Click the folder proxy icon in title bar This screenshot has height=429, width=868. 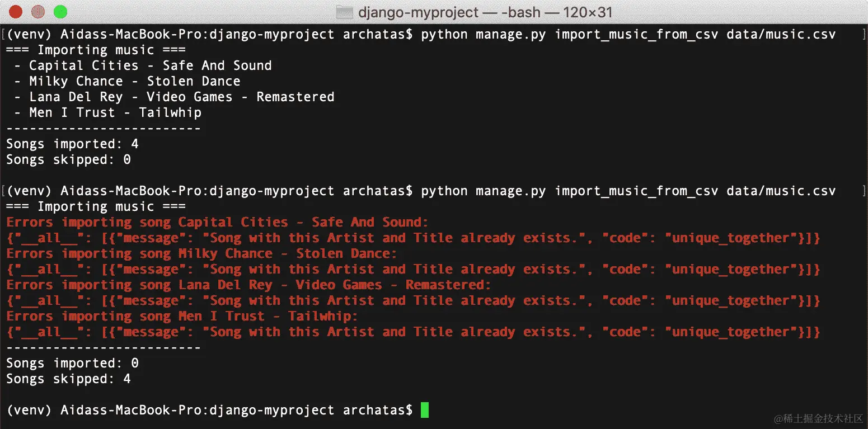pyautogui.click(x=344, y=12)
